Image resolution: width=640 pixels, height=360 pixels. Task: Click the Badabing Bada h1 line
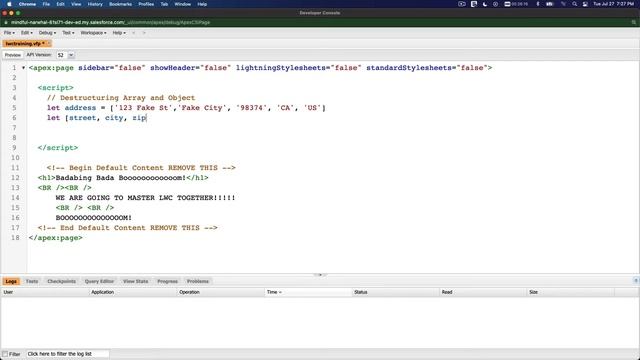pos(123,178)
